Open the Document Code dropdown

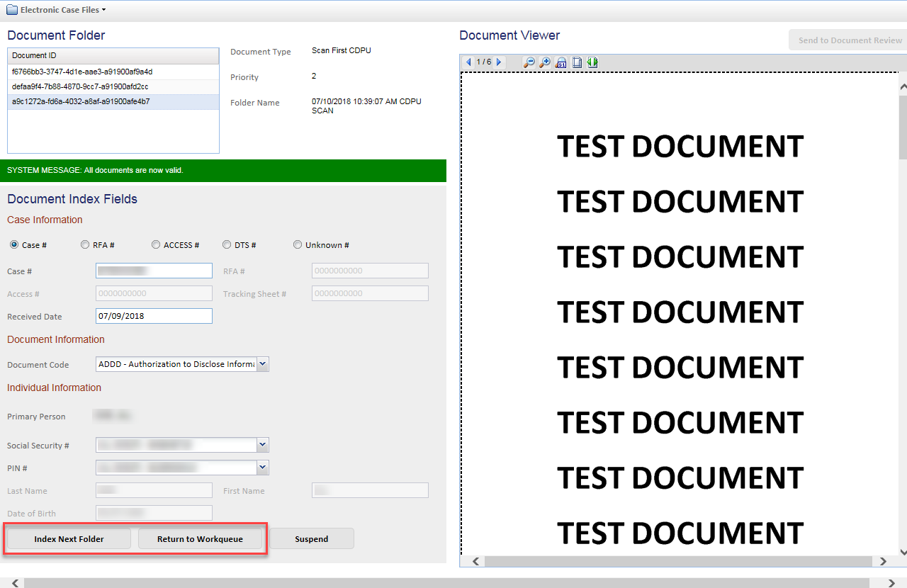pyautogui.click(x=262, y=364)
